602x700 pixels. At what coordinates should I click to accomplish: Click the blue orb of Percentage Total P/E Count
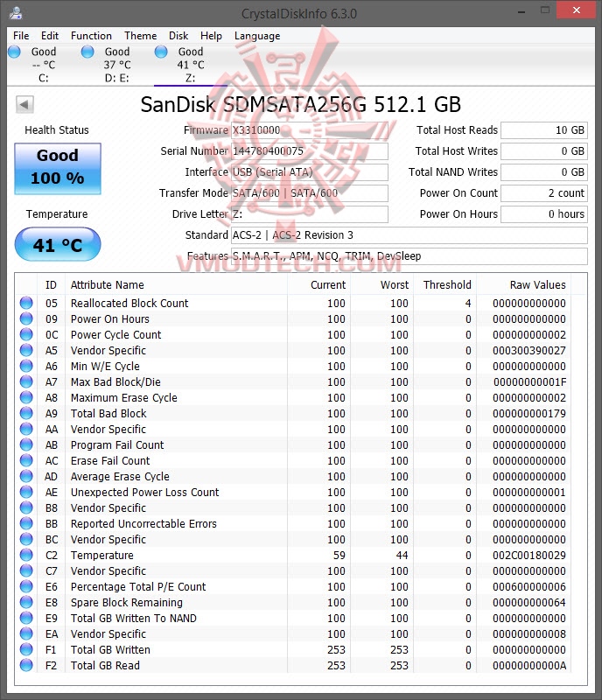coord(26,586)
